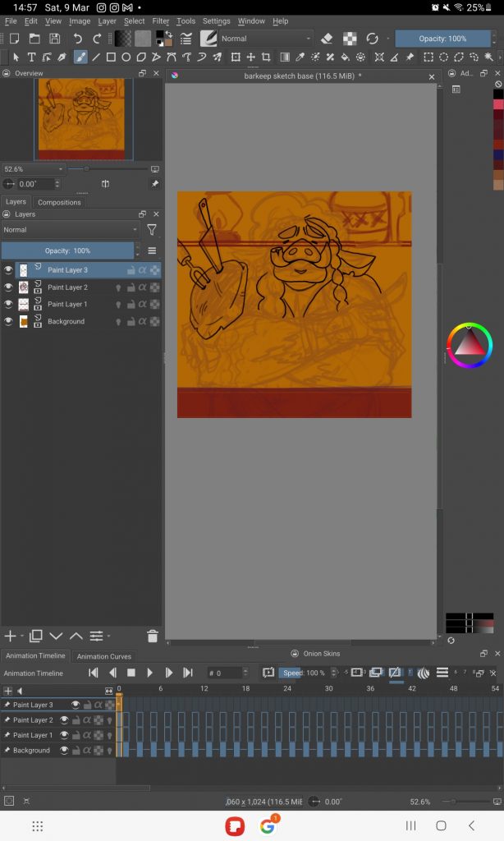Open the Settings menu

(216, 21)
